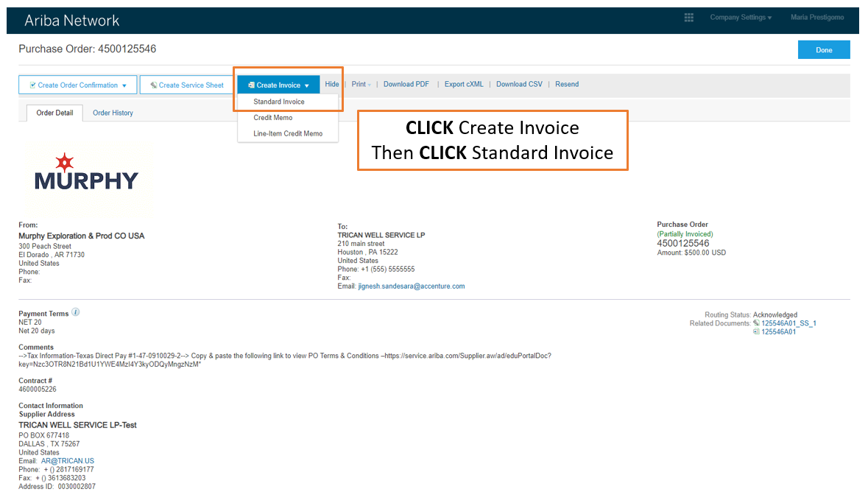
Task: Click the Resend link
Action: [567, 84]
